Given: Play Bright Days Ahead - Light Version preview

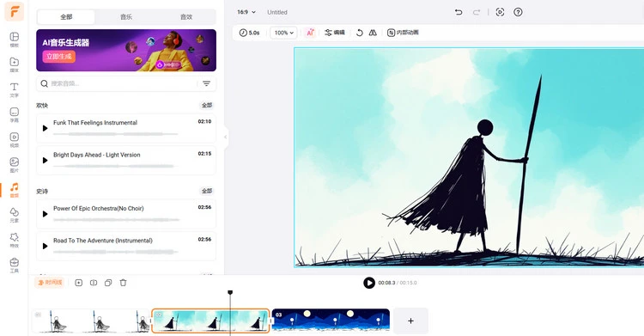Looking at the screenshot, I should coord(46,161).
